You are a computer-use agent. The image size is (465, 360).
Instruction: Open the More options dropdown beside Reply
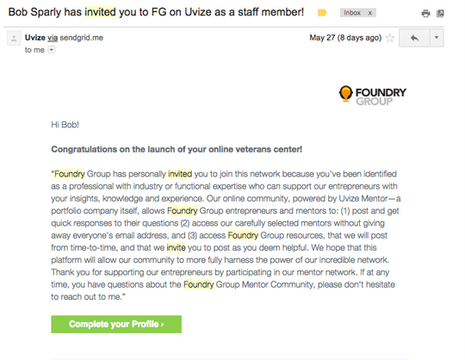click(x=436, y=38)
